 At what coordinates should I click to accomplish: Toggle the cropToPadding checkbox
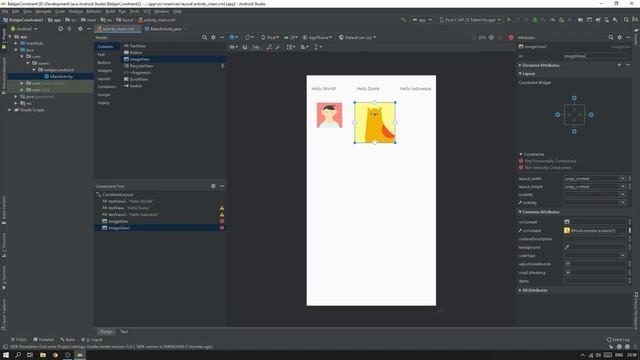point(568,272)
